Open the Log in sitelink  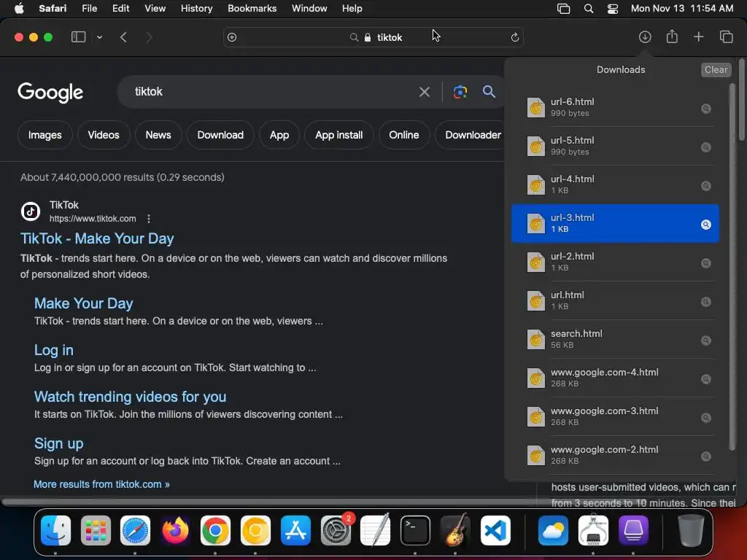point(54,350)
